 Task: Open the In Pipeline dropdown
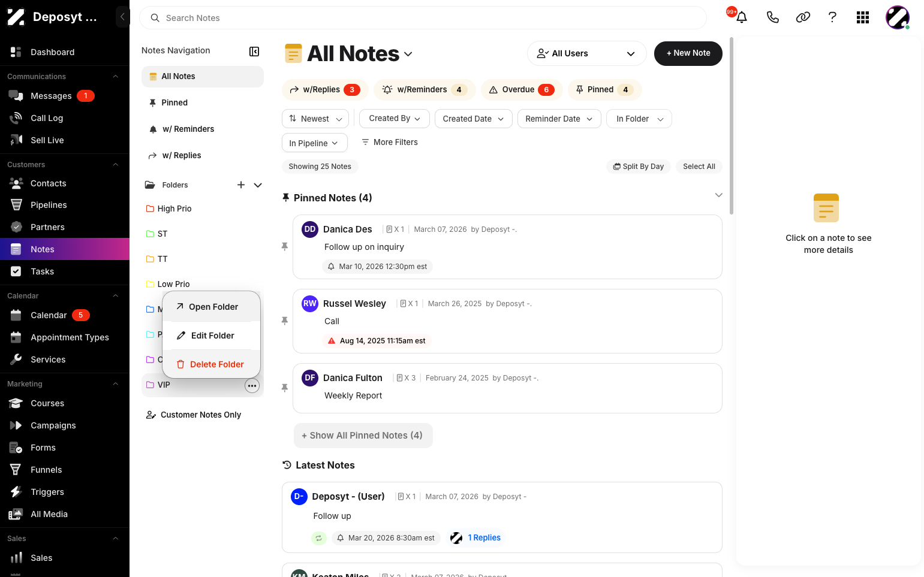[x=315, y=143]
